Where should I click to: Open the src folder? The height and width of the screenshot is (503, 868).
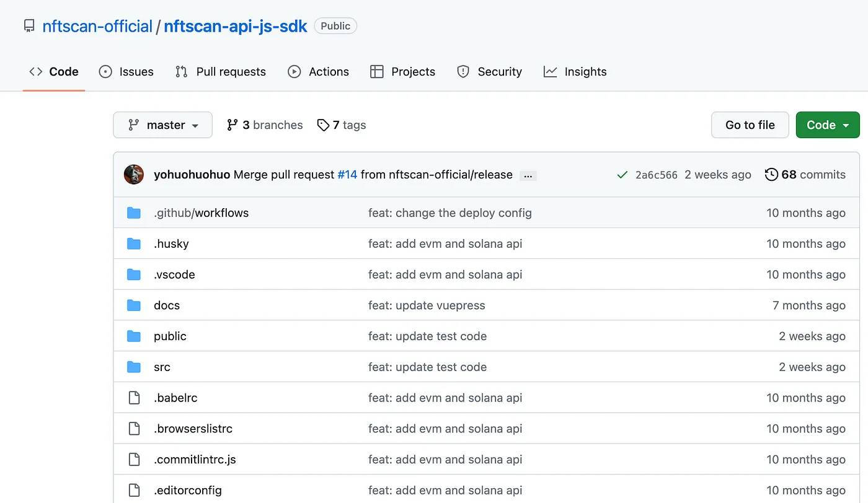tap(162, 367)
